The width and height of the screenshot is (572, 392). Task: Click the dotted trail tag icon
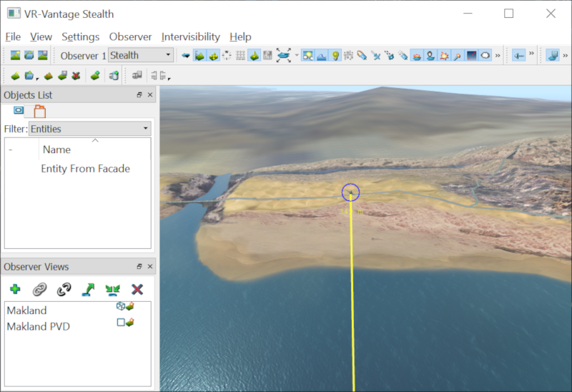click(x=403, y=56)
